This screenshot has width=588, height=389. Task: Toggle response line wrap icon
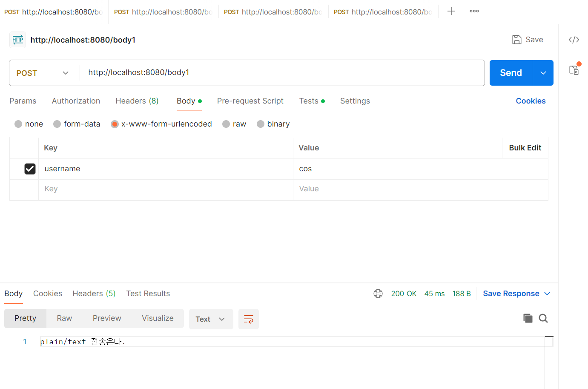click(249, 319)
